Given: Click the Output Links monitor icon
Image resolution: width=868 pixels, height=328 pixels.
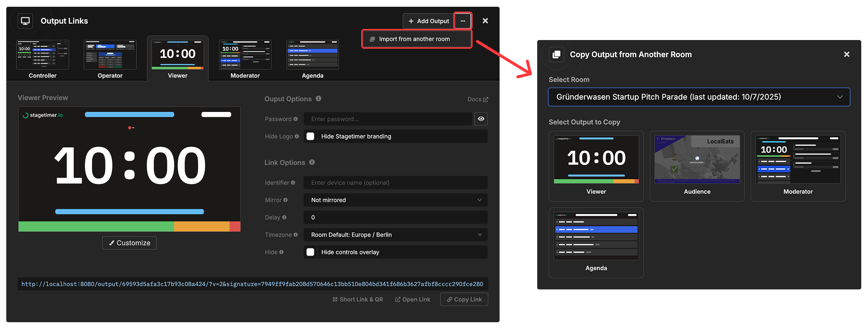Looking at the screenshot, I should pos(26,21).
